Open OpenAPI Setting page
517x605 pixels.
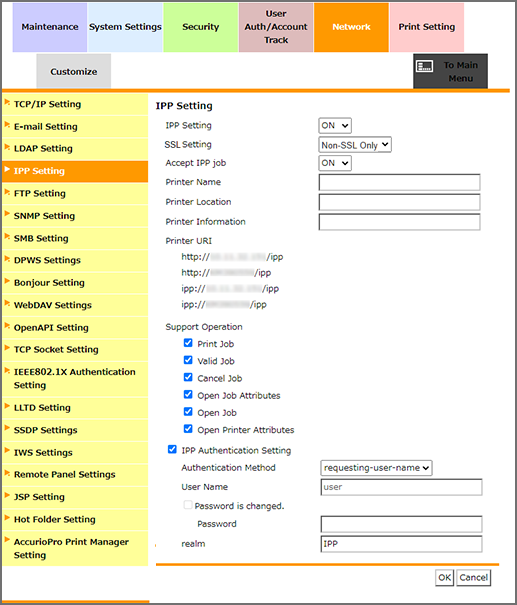point(75,328)
